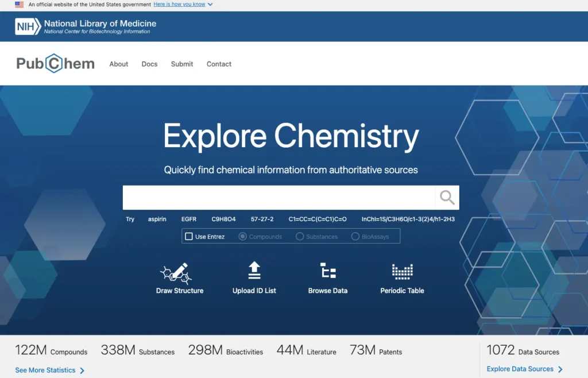Click the US flag icon in banner
This screenshot has height=378, width=588.
point(20,5)
